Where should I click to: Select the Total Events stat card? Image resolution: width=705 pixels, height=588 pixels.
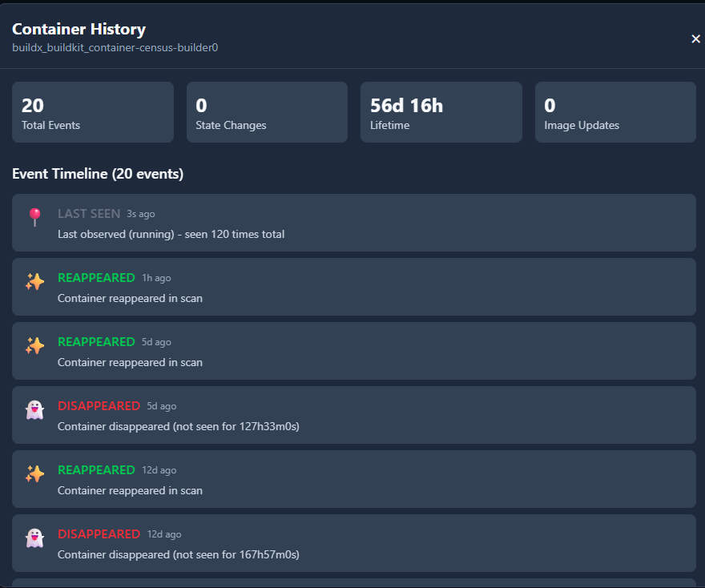tap(93, 112)
